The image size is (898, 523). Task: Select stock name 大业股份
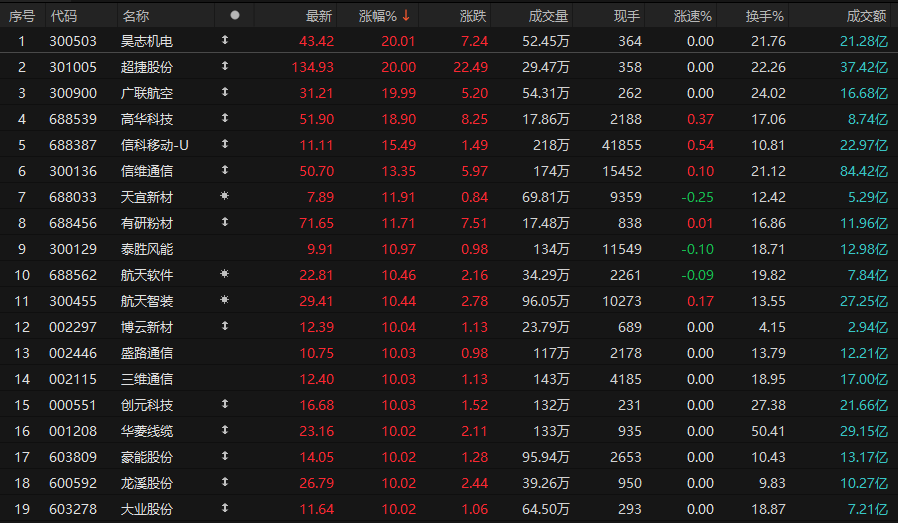(147, 509)
